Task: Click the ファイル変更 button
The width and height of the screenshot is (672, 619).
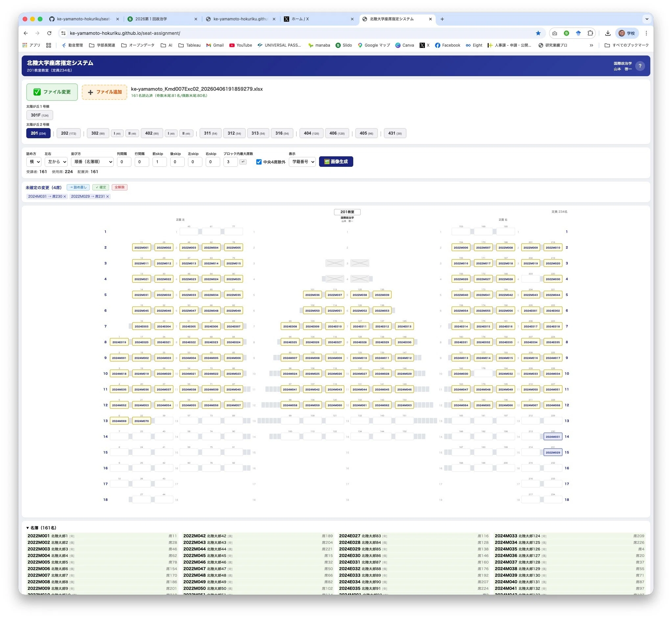Action: coord(52,92)
